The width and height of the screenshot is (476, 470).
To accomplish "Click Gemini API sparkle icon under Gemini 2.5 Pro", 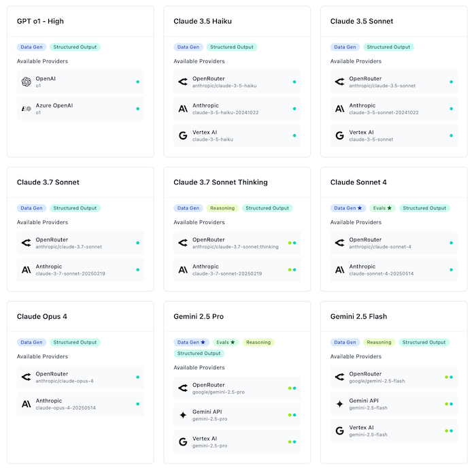I will pyautogui.click(x=183, y=415).
